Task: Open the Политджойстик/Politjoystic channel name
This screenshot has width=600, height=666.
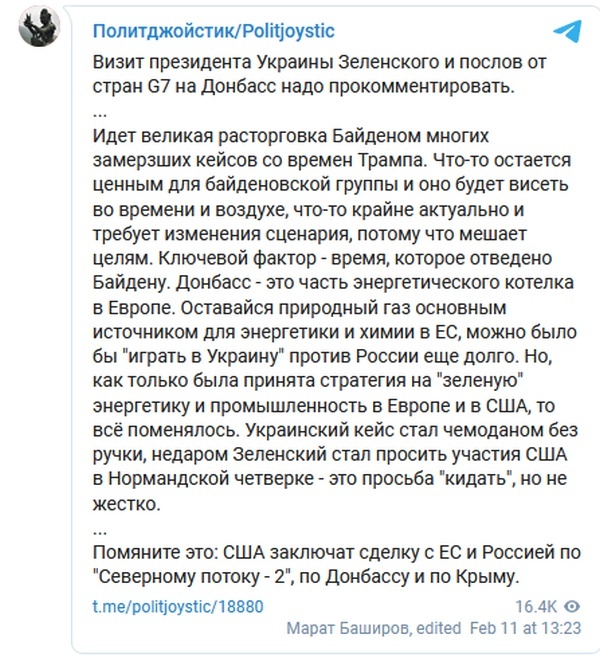Action: click(214, 31)
